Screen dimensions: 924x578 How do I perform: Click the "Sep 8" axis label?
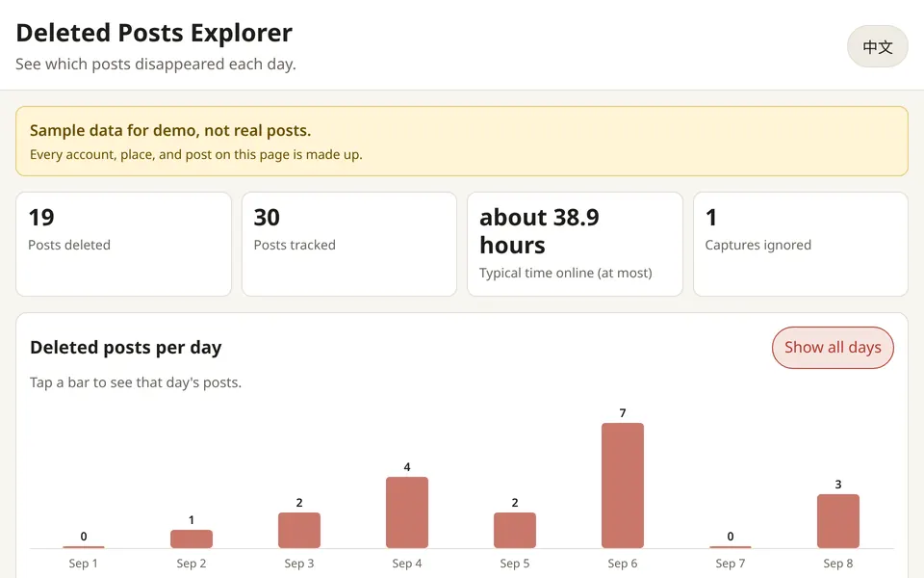pos(838,564)
